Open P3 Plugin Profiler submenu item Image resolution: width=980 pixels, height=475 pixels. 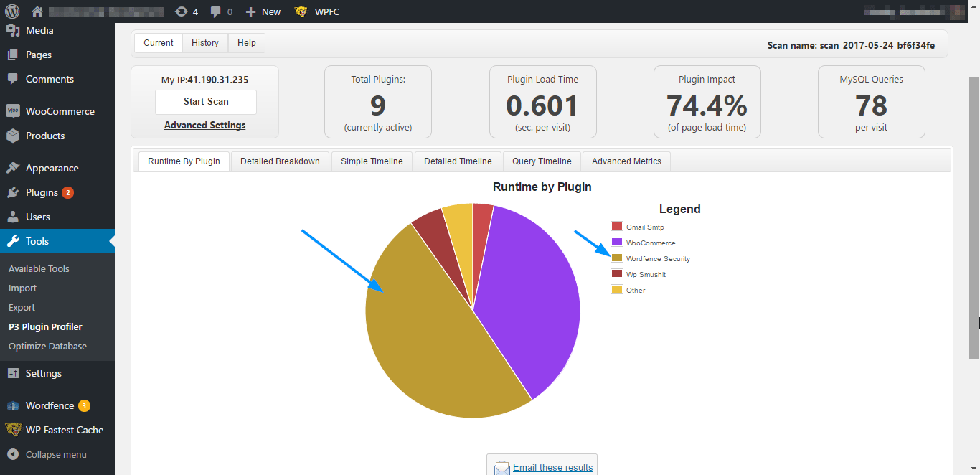coord(45,326)
